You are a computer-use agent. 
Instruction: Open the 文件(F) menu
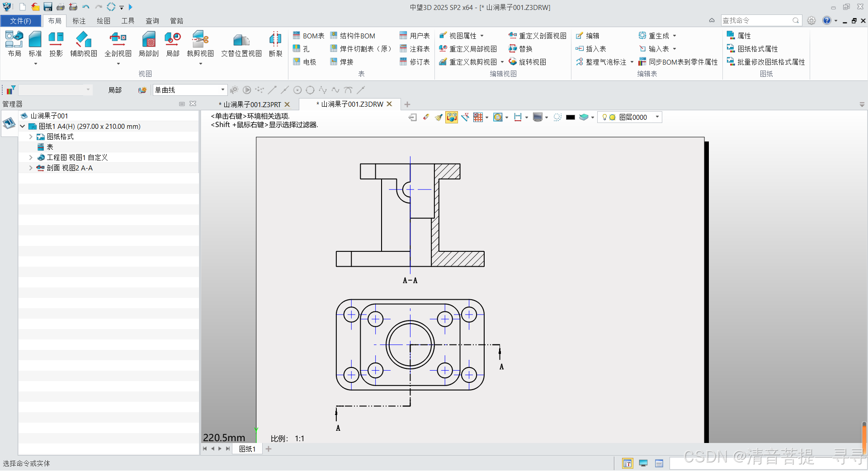click(21, 21)
